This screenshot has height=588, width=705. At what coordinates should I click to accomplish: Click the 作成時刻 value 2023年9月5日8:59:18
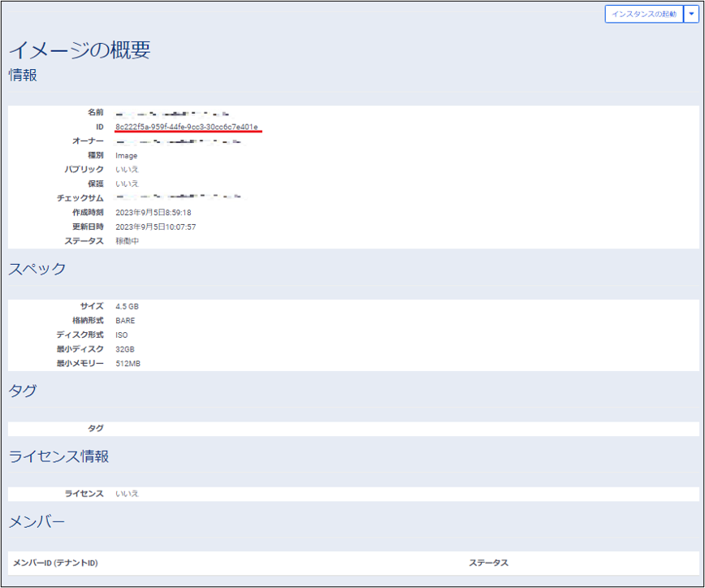pos(154,213)
